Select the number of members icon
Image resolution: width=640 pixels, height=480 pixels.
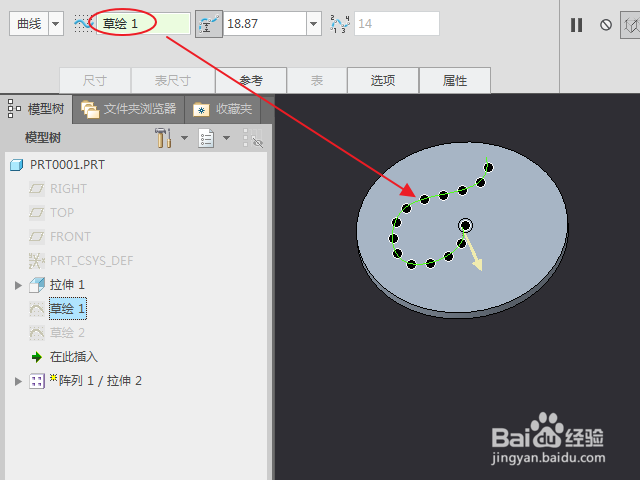click(x=340, y=24)
